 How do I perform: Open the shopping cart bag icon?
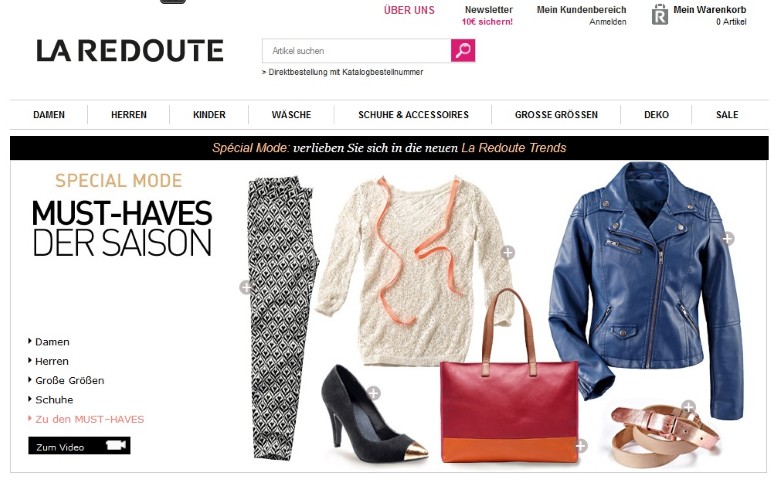click(659, 14)
